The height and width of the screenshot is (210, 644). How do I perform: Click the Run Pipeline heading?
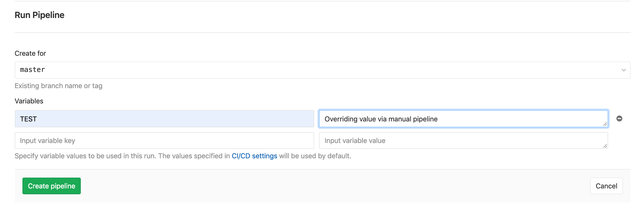(x=39, y=15)
